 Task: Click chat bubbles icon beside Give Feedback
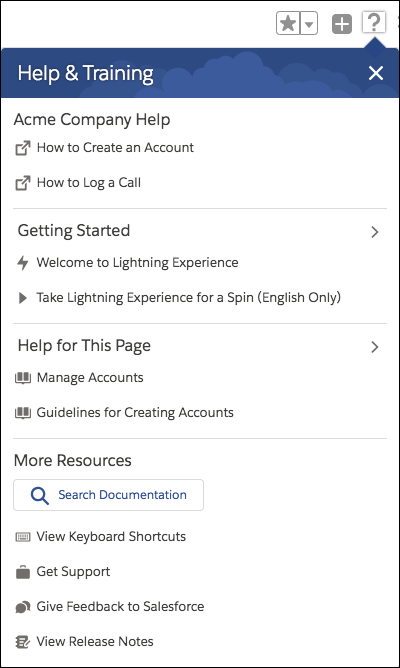23,607
